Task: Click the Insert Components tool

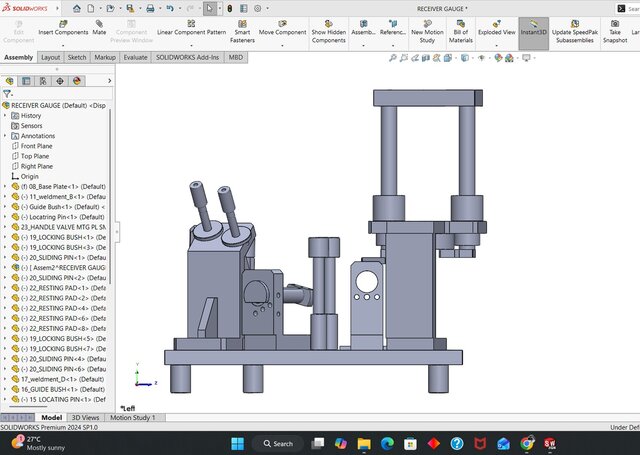Action: click(x=63, y=28)
